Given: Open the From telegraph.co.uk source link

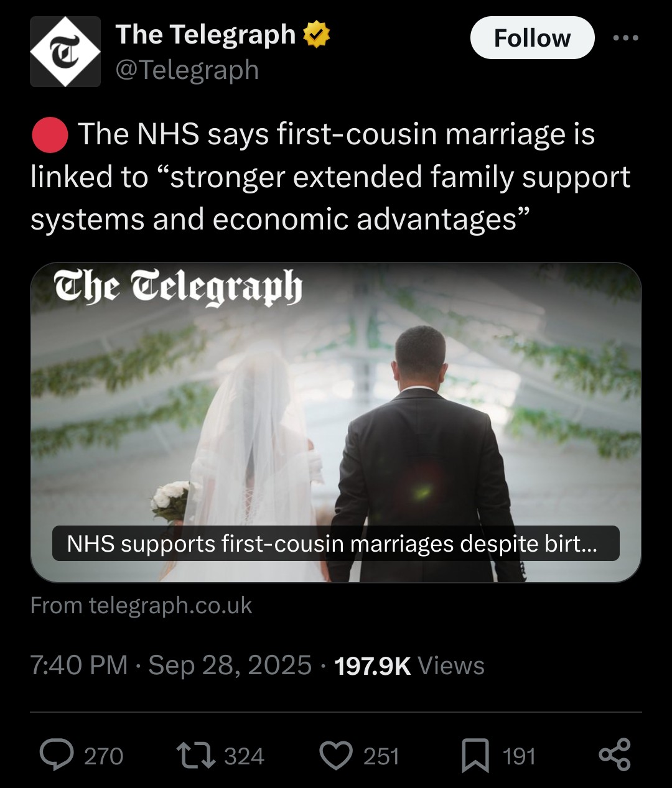Looking at the screenshot, I should point(141,605).
